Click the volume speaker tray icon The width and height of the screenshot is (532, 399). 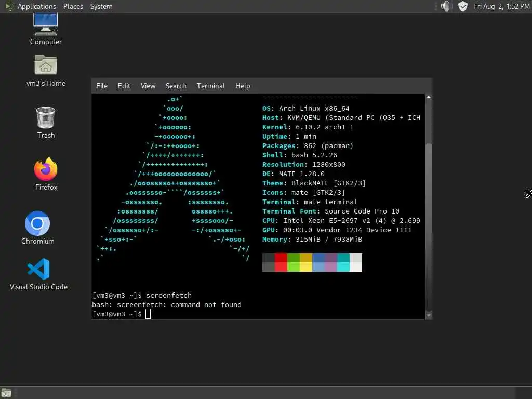click(x=446, y=6)
